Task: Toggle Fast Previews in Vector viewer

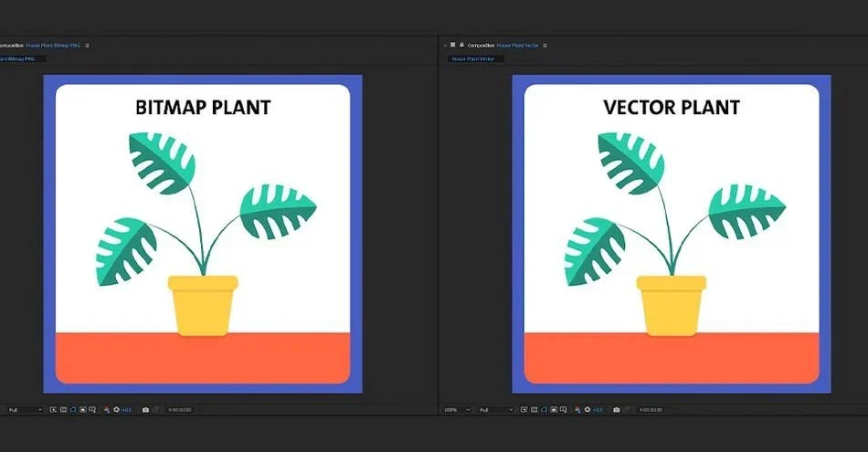Action: (524, 410)
